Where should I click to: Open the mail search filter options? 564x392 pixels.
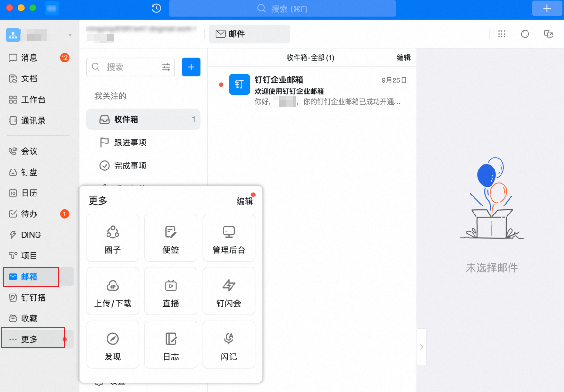pyautogui.click(x=166, y=67)
